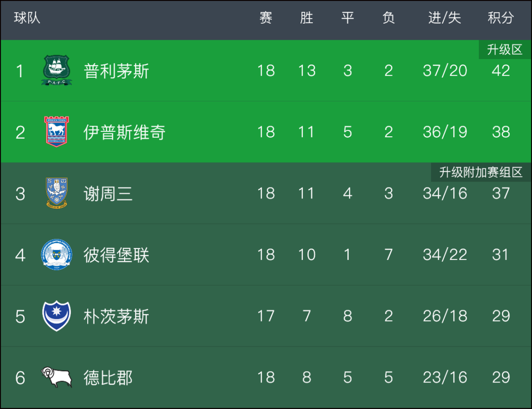Click the 进/失 column header
The image size is (532, 409).
[x=444, y=18]
